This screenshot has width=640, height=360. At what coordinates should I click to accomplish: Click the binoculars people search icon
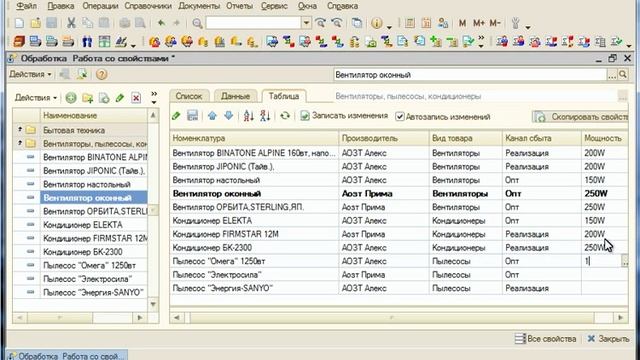click(87, 42)
